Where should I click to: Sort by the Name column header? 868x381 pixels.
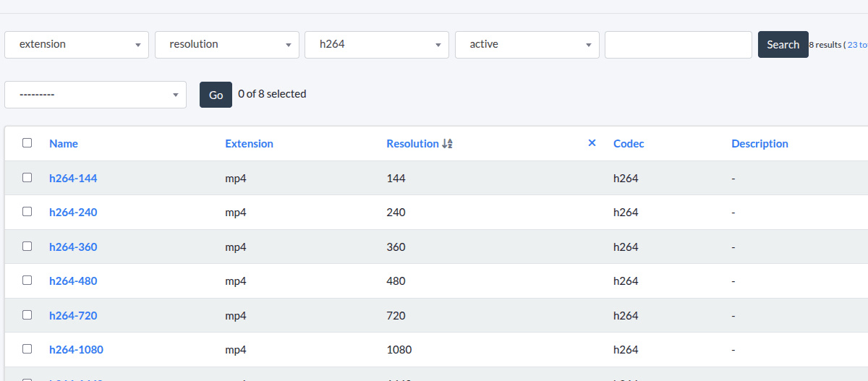coord(64,144)
